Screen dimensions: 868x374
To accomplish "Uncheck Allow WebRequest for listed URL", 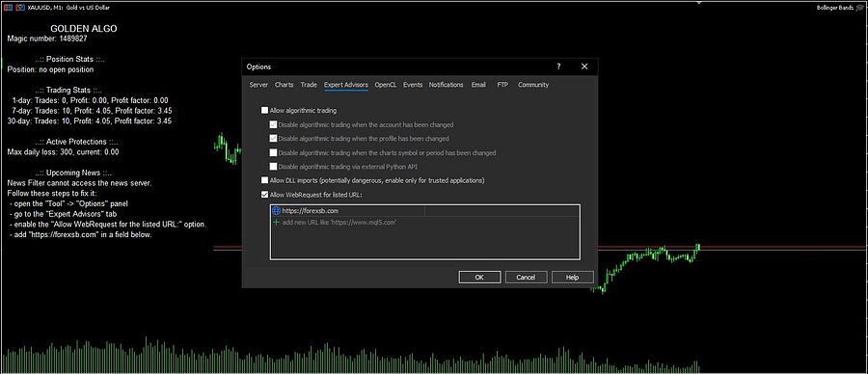I will pos(264,195).
